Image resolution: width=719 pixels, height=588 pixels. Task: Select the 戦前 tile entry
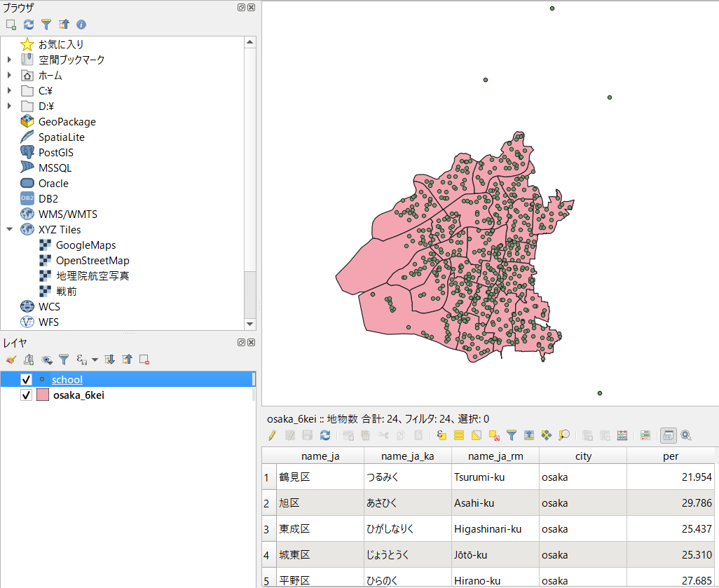[x=66, y=292]
